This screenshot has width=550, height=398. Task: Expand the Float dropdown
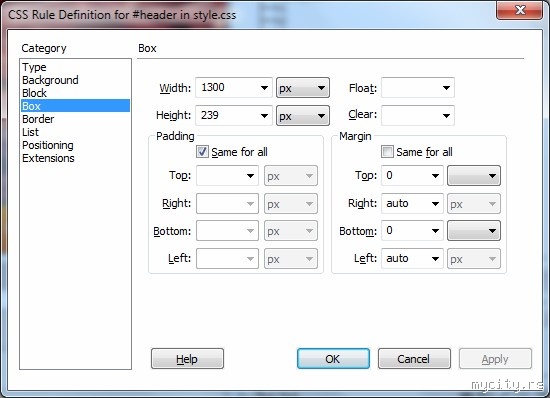(x=418, y=88)
